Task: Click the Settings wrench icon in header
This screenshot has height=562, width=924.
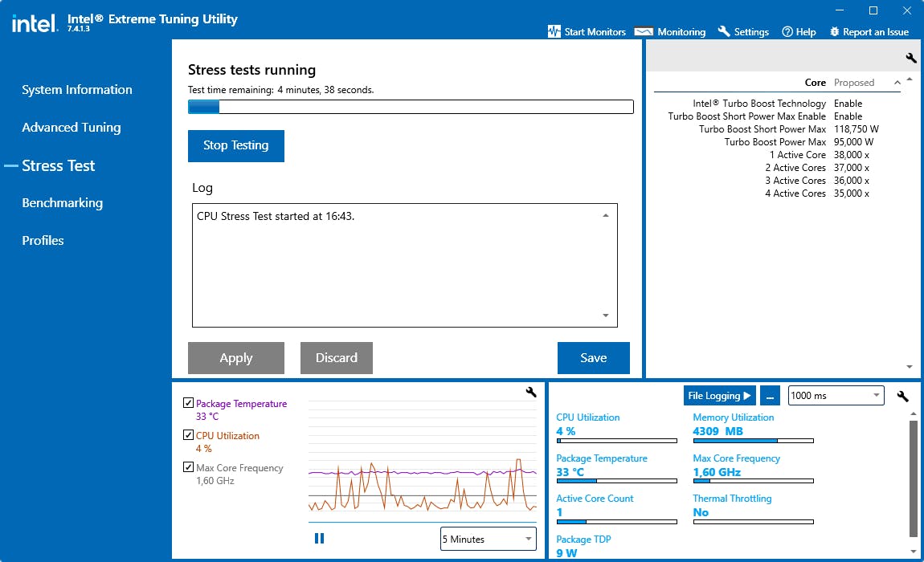Action: point(724,31)
